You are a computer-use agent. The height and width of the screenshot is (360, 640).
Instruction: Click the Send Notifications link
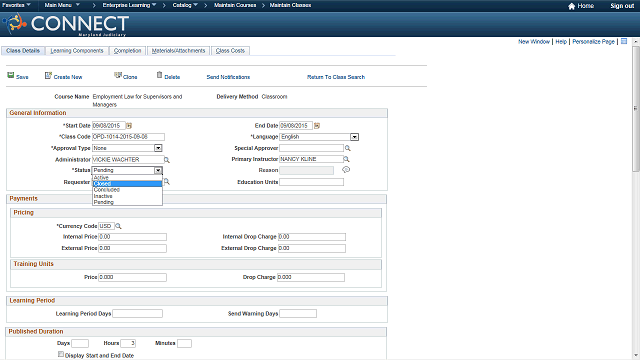[x=228, y=77]
